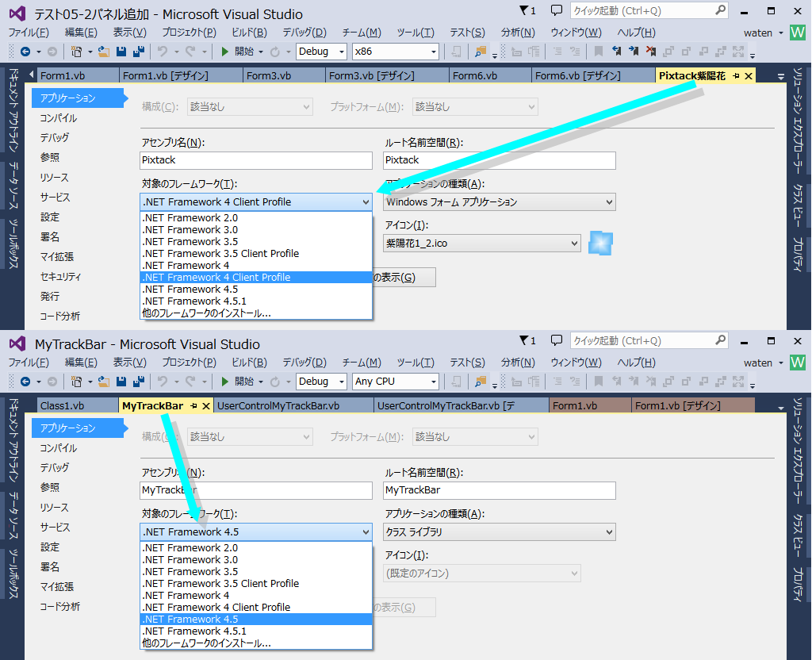Viewport: 812px width, 660px height.
Task: Open プロパティ side panel in MyTrackBar window
Action: 798,583
